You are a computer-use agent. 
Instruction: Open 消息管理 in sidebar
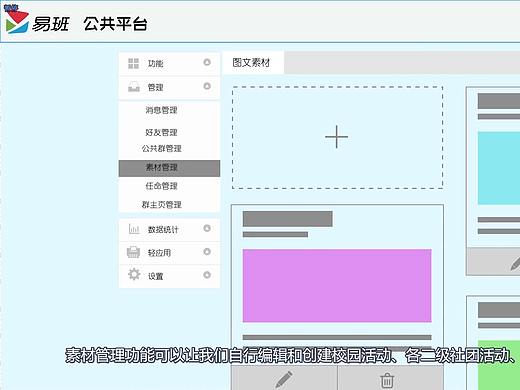[x=161, y=110]
